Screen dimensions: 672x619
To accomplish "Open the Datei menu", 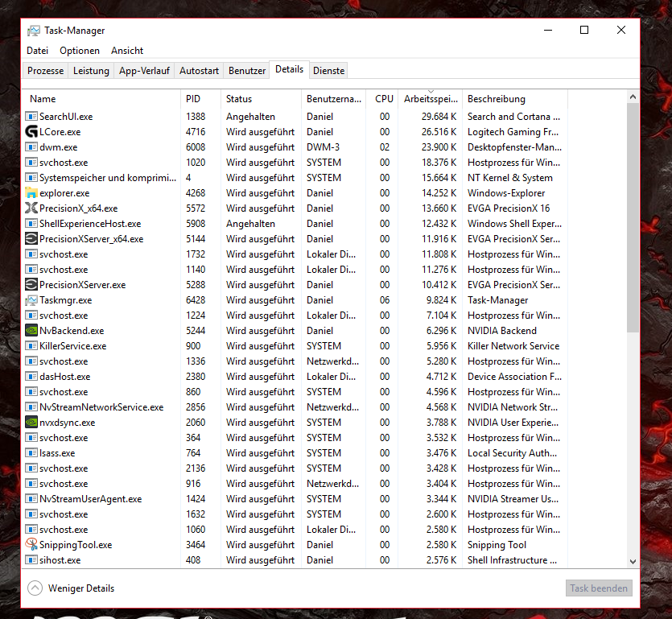I will 37,51.
